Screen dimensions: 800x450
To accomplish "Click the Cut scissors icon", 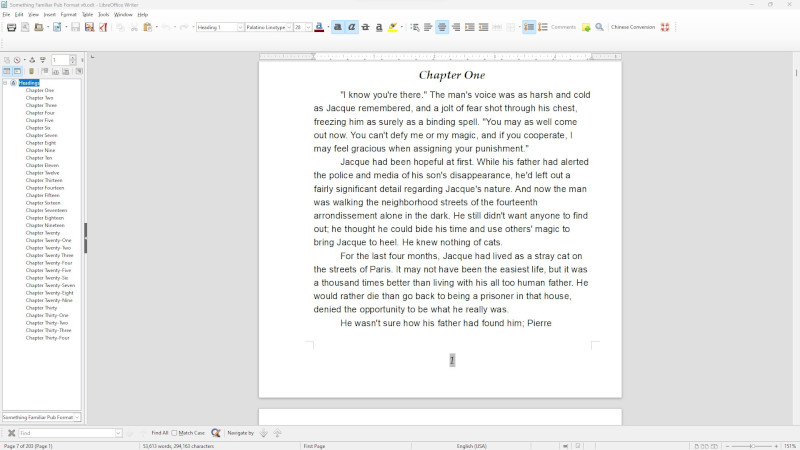I will click(134, 27).
